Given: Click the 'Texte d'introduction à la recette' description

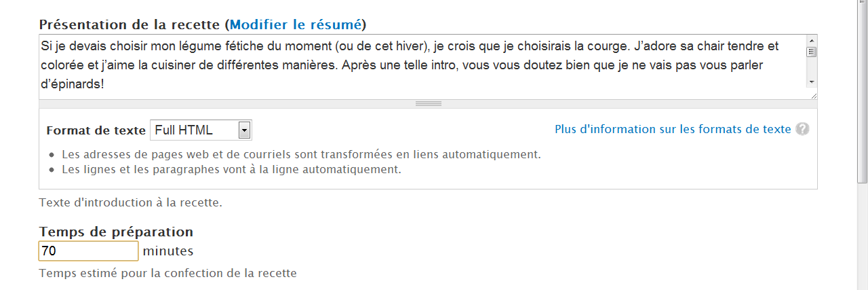Looking at the screenshot, I should [131, 202].
